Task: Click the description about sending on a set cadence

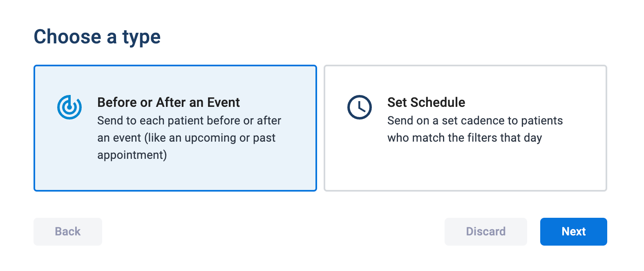Action: [475, 129]
